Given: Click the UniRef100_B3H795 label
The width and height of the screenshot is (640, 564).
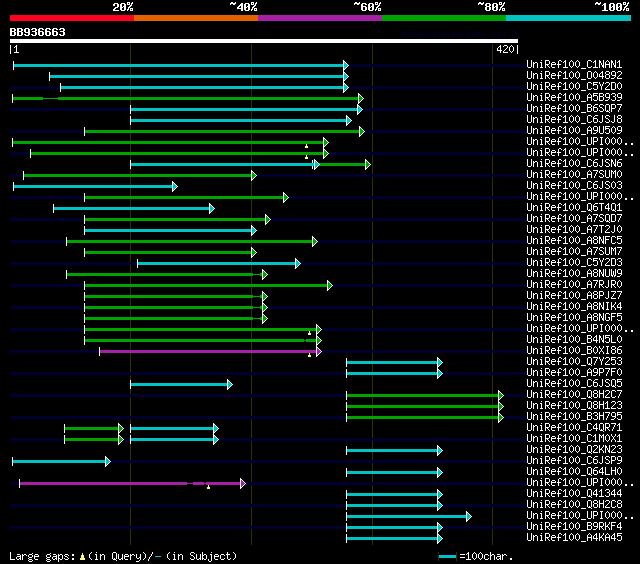Looking at the screenshot, I should 574,417.
